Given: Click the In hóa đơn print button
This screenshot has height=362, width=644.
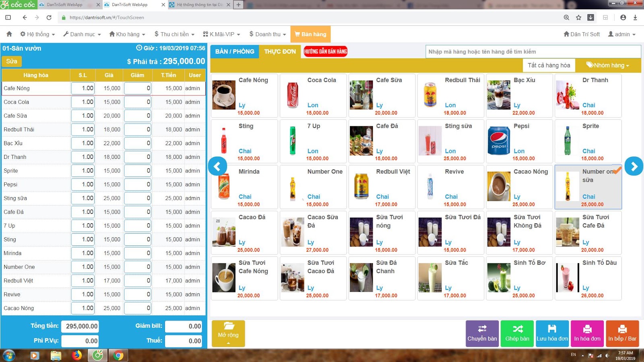Looking at the screenshot, I should point(587,333).
